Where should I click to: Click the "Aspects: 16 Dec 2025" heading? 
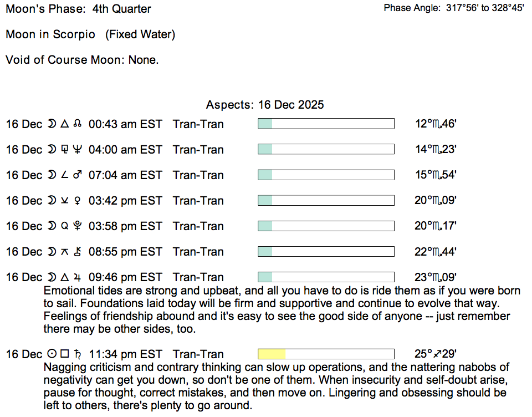[x=265, y=105]
